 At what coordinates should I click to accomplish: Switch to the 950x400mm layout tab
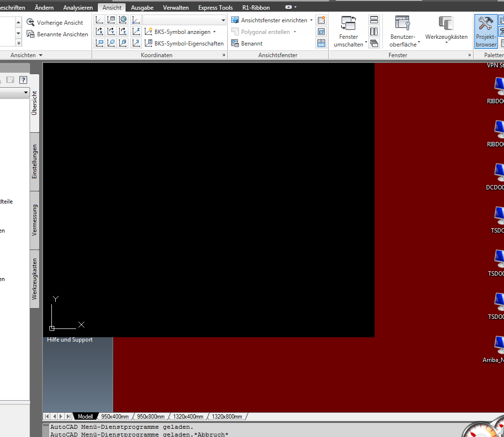115,417
